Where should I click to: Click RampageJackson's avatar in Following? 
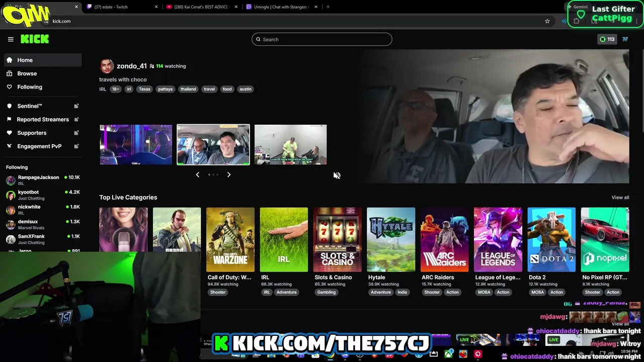coord(11,180)
